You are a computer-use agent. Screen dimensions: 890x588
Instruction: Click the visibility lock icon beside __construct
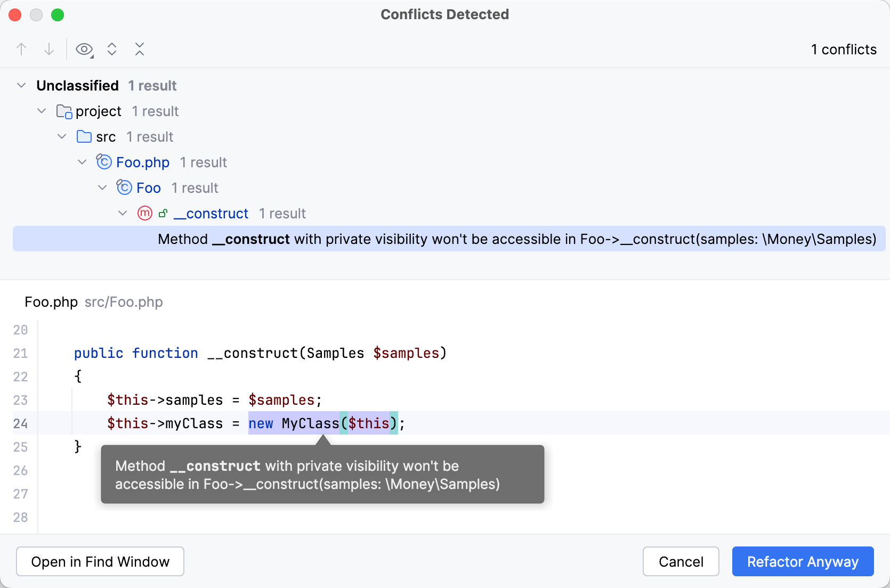tap(162, 213)
